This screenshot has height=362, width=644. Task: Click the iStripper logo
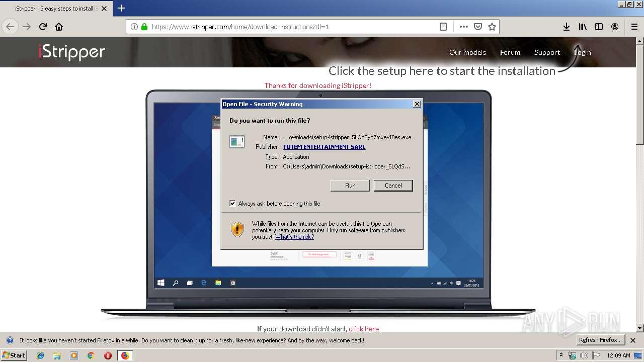pyautogui.click(x=71, y=52)
